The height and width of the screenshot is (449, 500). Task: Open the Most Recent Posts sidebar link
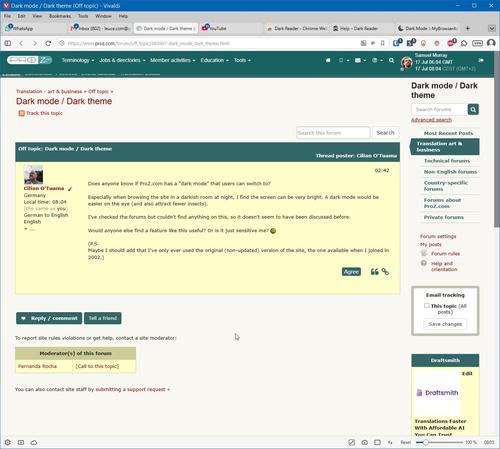(448, 133)
